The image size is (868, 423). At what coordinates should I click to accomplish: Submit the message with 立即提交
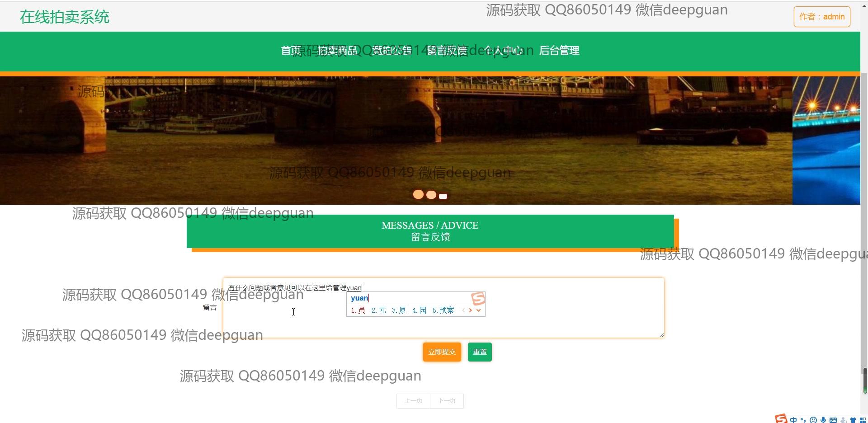click(442, 352)
